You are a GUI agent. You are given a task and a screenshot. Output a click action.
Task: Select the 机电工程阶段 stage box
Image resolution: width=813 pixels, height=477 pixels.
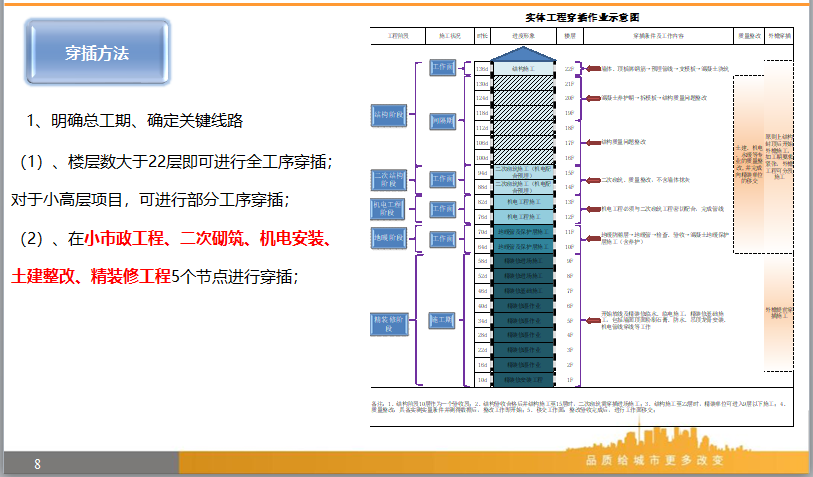tap(387, 208)
